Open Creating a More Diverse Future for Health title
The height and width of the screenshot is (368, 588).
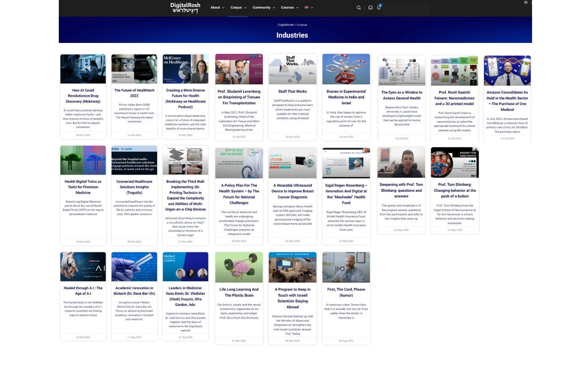pos(185,99)
